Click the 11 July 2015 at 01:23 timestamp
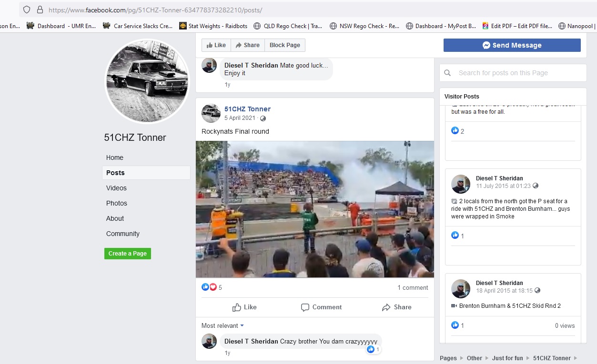Image resolution: width=597 pixels, height=364 pixels. pos(503,186)
